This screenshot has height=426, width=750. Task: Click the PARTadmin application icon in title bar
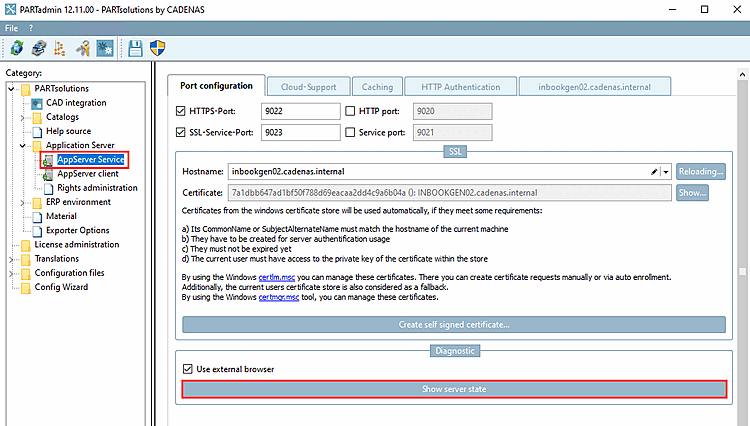click(10, 9)
